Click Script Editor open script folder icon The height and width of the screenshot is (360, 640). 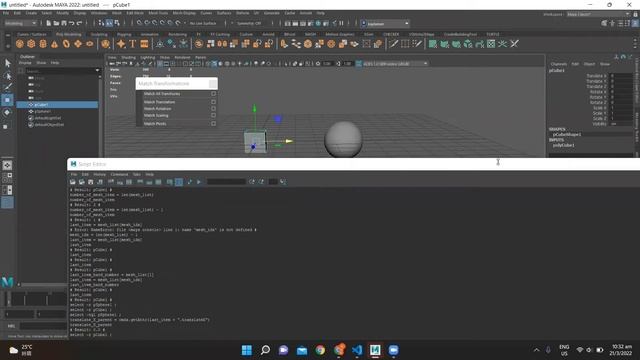click(73, 182)
